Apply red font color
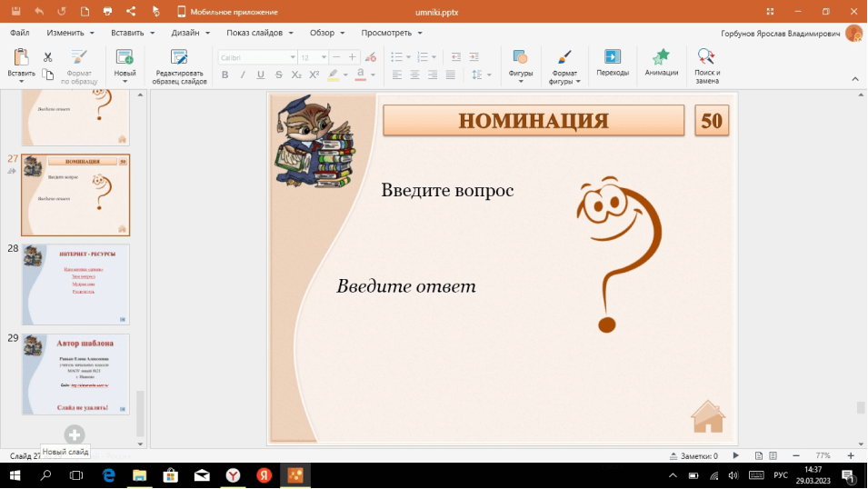The width and height of the screenshot is (868, 489). [360, 75]
